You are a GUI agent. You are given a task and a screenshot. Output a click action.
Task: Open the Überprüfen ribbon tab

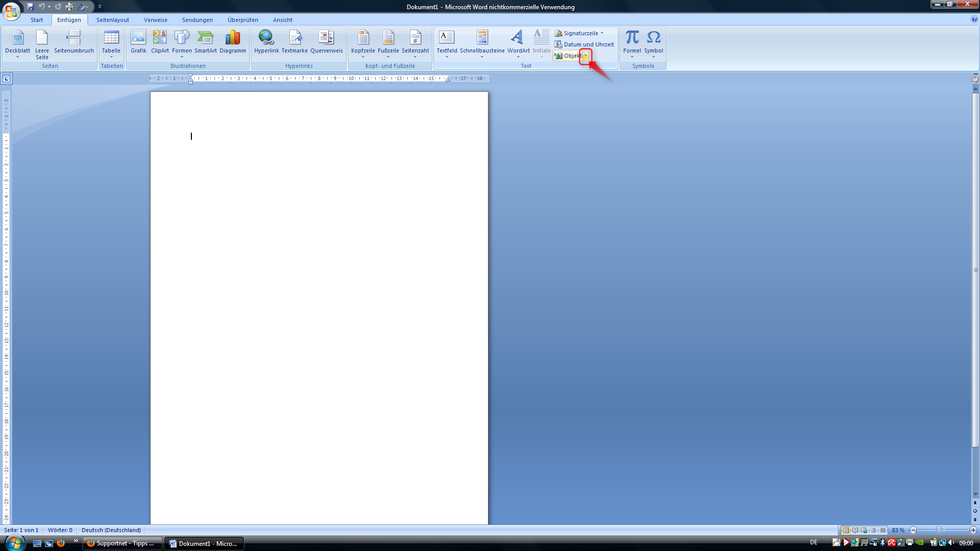(242, 20)
